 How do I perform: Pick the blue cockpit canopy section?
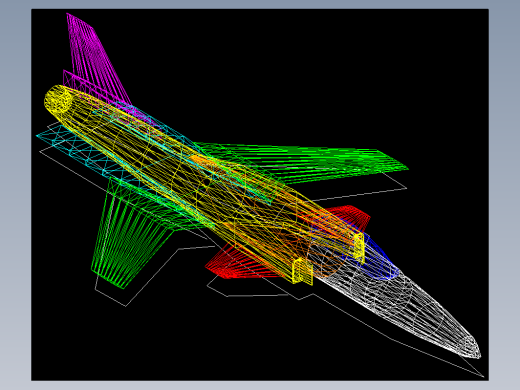[380, 258]
